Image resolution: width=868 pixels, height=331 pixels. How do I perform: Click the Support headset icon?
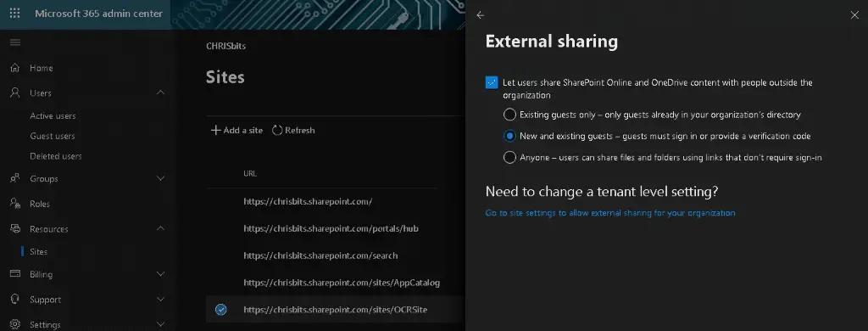tap(15, 299)
